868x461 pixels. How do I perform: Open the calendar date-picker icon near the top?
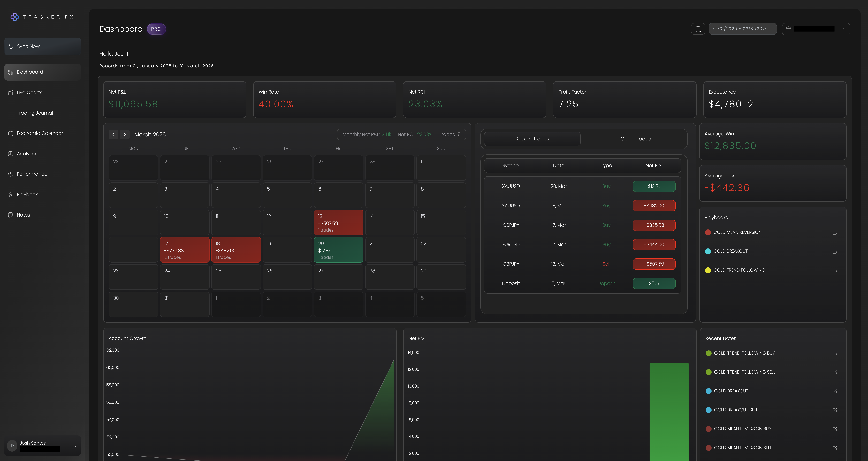click(698, 29)
